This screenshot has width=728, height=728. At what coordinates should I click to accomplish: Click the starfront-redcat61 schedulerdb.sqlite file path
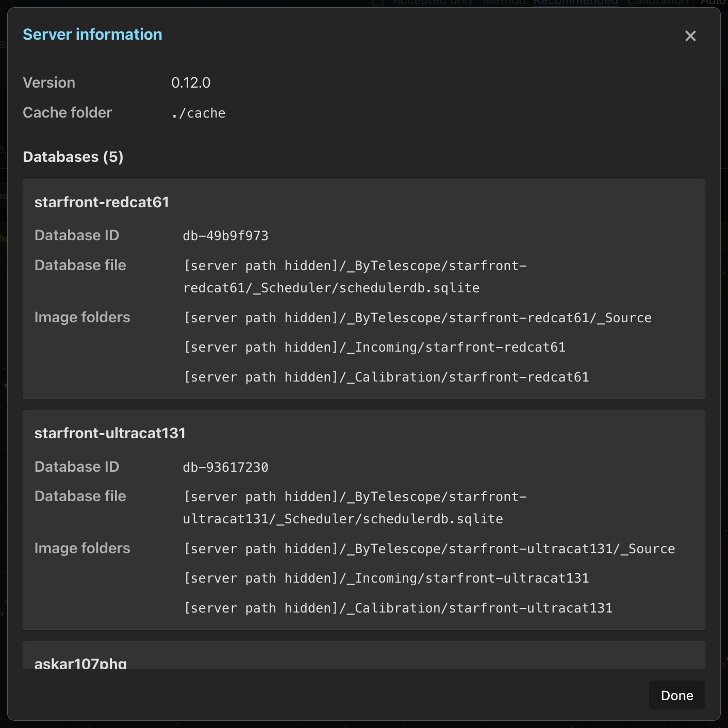click(x=355, y=277)
